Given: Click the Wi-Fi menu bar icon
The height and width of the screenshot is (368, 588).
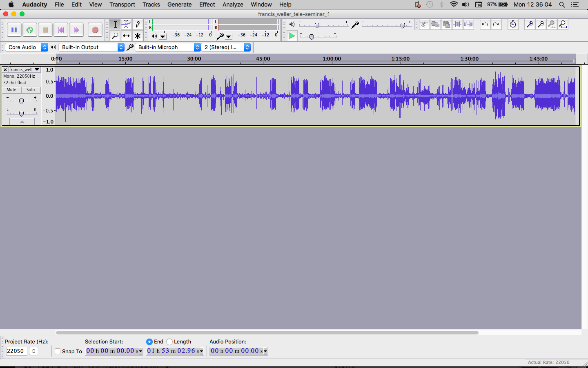Looking at the screenshot, I should [x=454, y=4].
